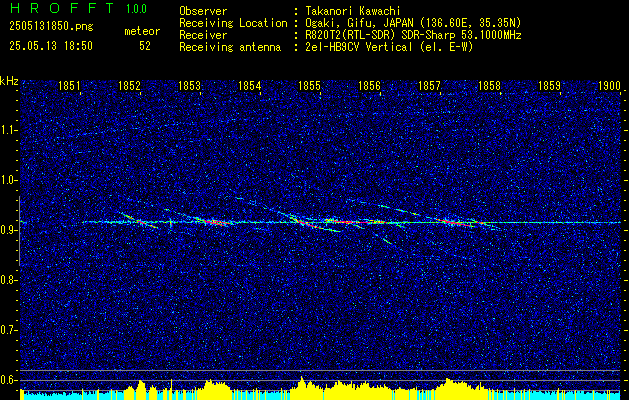This screenshot has height=400, width=629.
Task: Click the 1859 time marker
Action: [549, 85]
